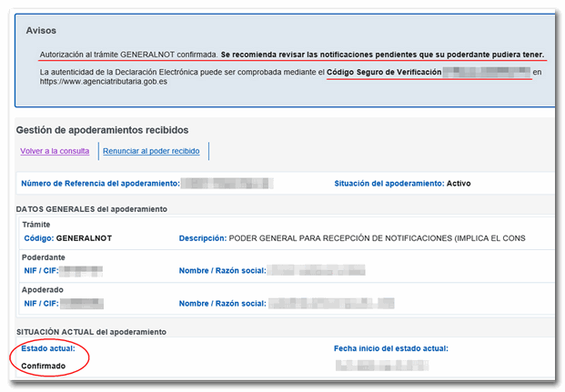
Task: Click the 'Activo' status value
Action: click(459, 184)
